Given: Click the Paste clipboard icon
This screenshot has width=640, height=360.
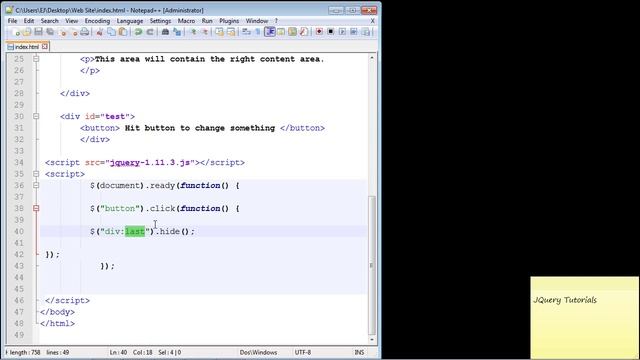Looking at the screenshot, I should coord(122,32).
